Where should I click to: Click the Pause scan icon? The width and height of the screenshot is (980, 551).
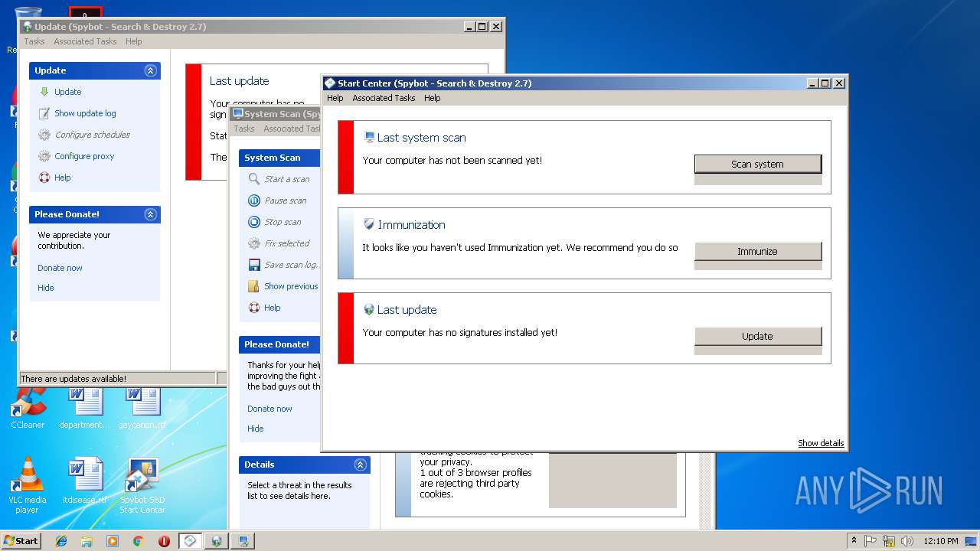[254, 201]
